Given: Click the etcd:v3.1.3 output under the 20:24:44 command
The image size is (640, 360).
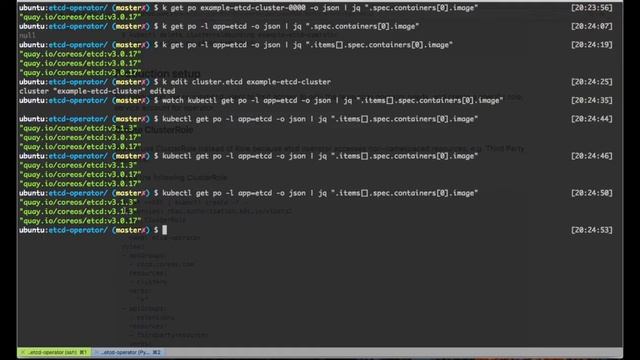Looking at the screenshot, I should [78, 129].
